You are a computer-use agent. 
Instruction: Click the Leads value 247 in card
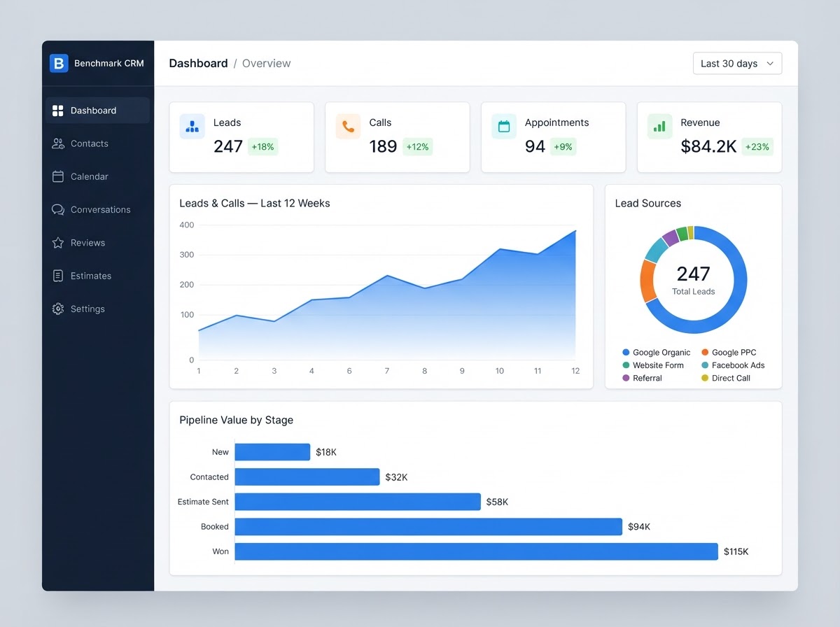228,146
